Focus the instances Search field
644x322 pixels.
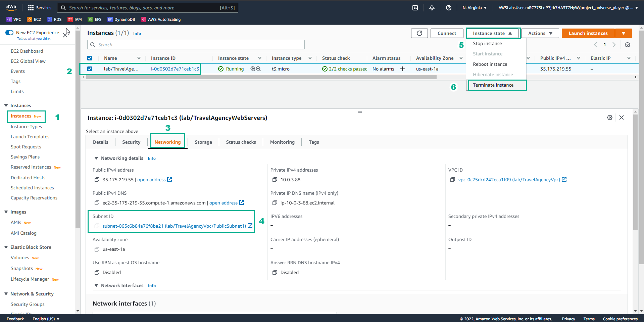(196, 45)
